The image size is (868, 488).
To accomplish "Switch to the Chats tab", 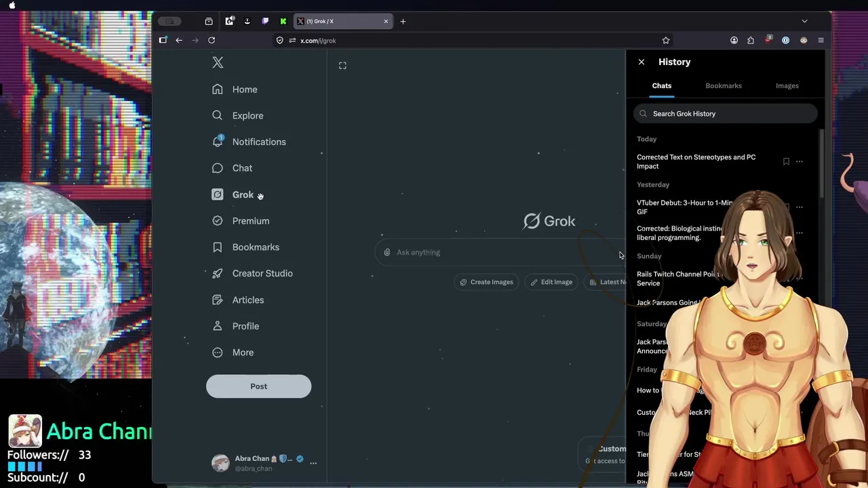I will click(662, 86).
